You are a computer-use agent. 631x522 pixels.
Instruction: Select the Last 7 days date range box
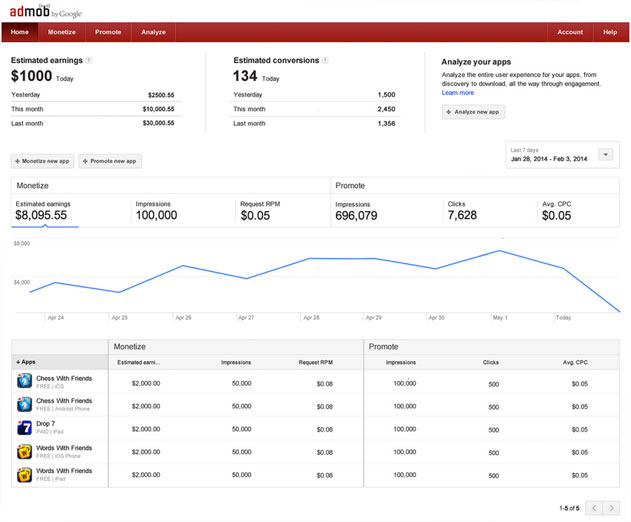click(562, 155)
